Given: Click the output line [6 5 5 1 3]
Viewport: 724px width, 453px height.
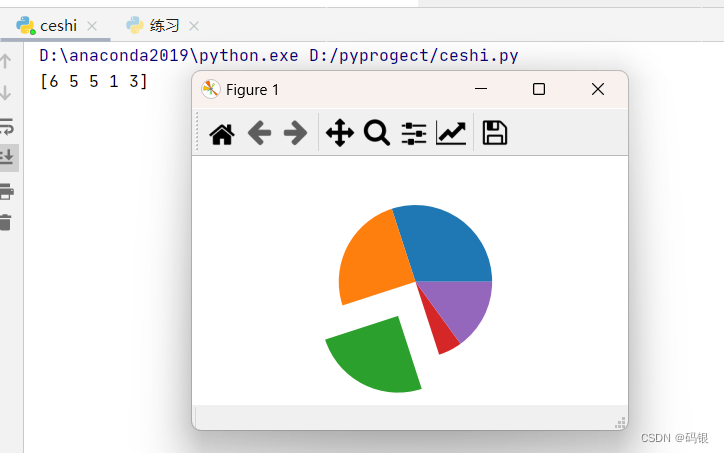Looking at the screenshot, I should (94, 82).
